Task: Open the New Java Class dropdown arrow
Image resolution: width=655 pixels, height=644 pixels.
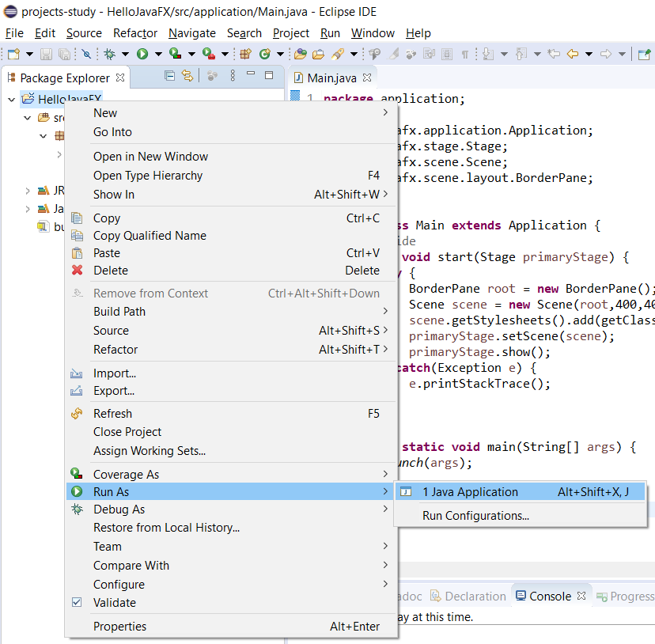Action: point(280,54)
